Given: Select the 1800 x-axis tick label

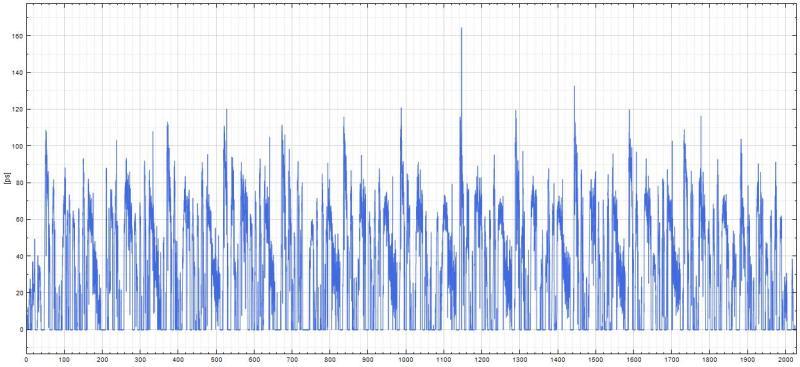Looking at the screenshot, I should click(x=710, y=360).
